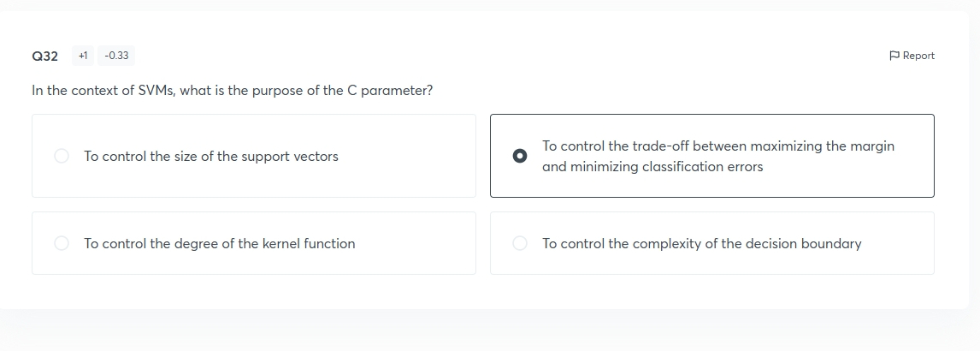Viewport: 980px width, 351px height.
Task: Click the phrase 'C parameter?' in the question
Action: [389, 91]
